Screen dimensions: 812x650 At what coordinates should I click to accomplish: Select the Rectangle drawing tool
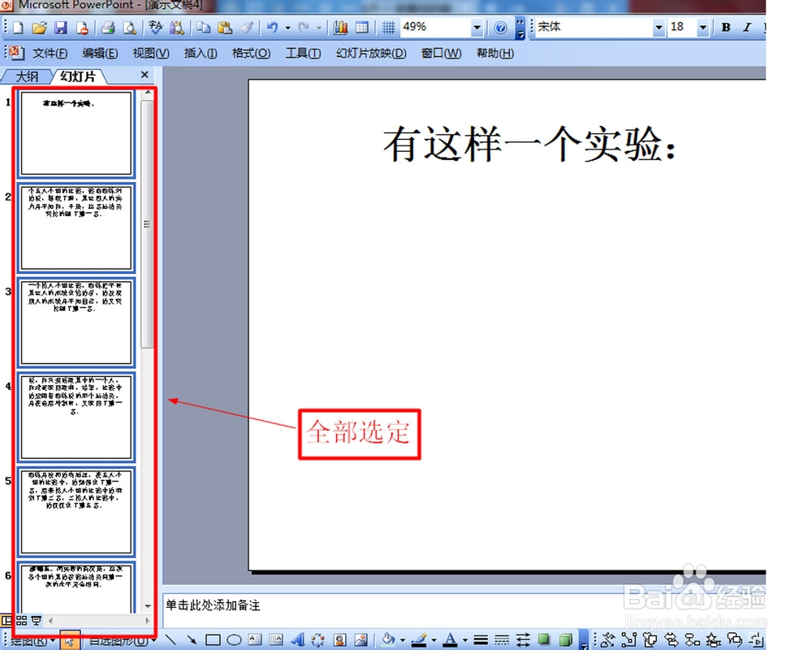[213, 639]
